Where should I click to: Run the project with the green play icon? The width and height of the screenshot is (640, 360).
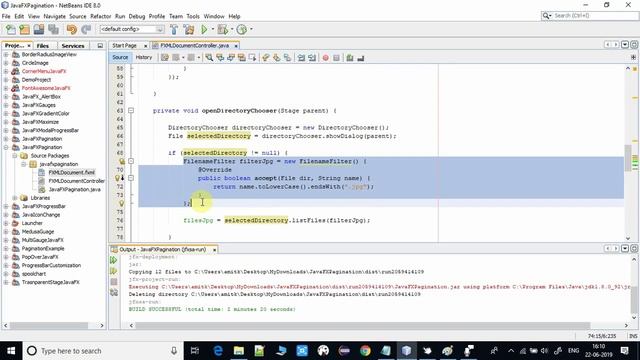coord(204,29)
